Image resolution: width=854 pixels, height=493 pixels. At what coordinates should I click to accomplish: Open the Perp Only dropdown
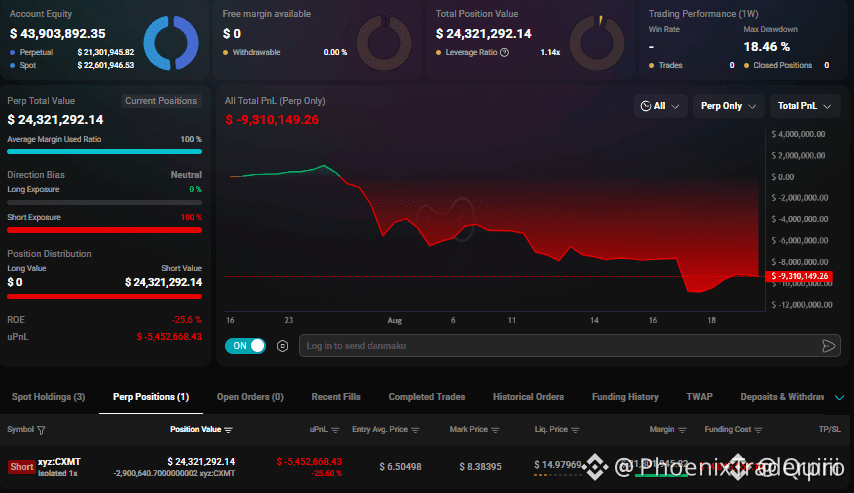(728, 106)
